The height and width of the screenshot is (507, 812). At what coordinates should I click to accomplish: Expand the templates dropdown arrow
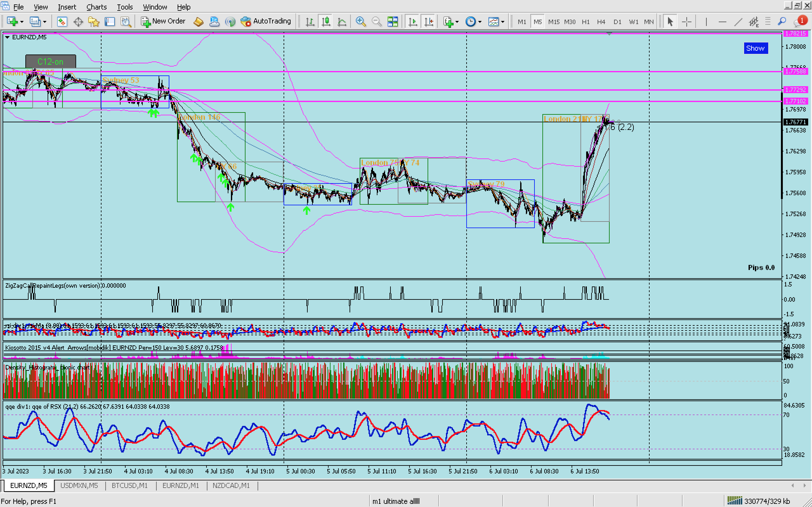503,22
